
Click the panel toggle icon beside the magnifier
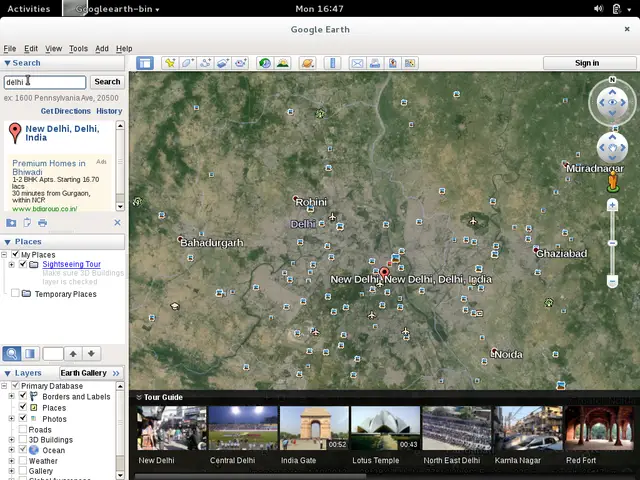point(30,353)
